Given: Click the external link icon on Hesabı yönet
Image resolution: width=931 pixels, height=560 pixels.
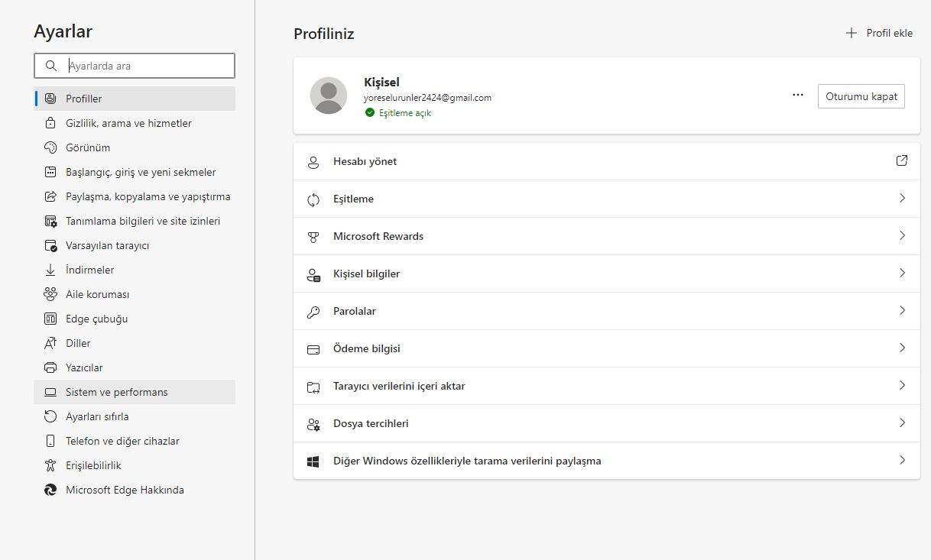Looking at the screenshot, I should point(902,161).
